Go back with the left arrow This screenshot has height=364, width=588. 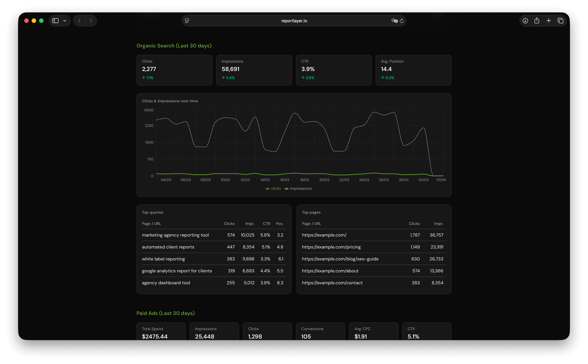(79, 21)
